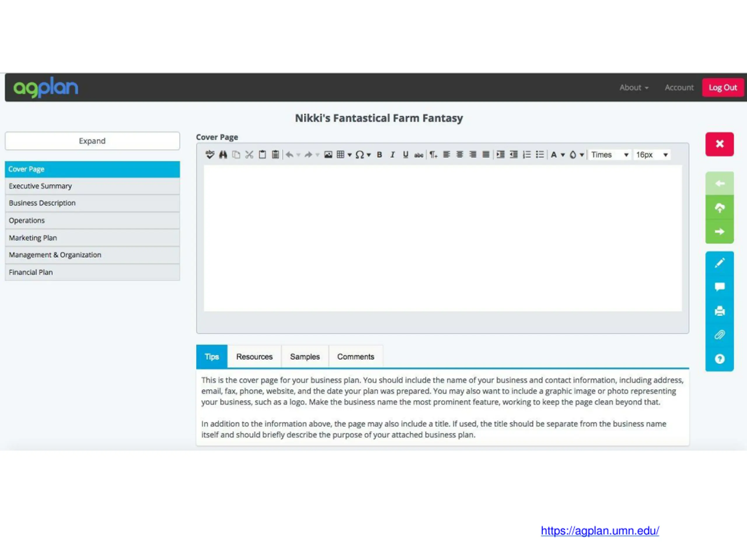The height and width of the screenshot is (560, 747).
Task: Click the paragraph format icon
Action: click(433, 155)
